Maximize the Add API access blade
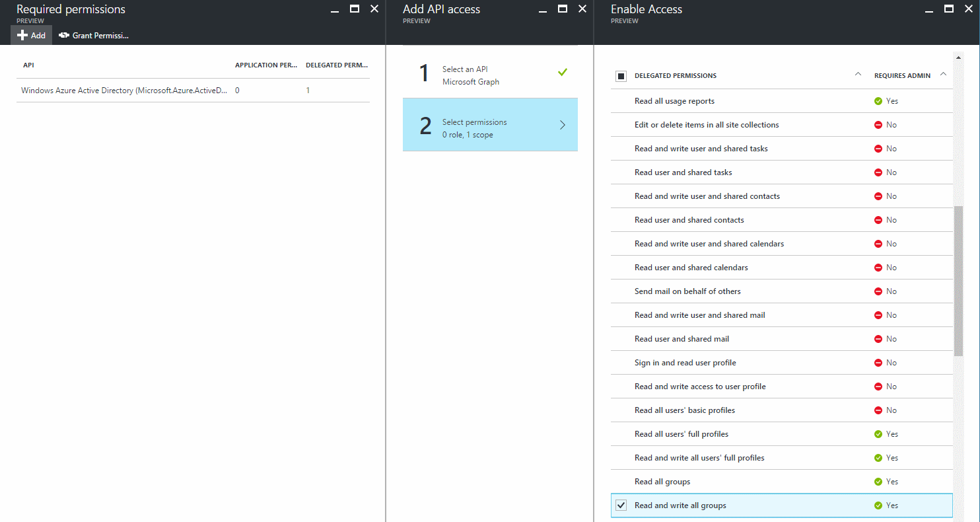The height and width of the screenshot is (522, 980). (x=562, y=9)
